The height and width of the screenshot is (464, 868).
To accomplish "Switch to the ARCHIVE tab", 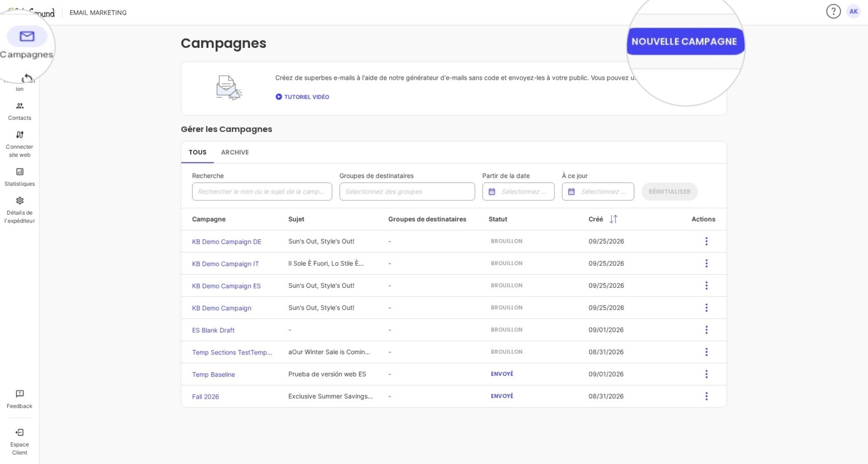I will (235, 152).
